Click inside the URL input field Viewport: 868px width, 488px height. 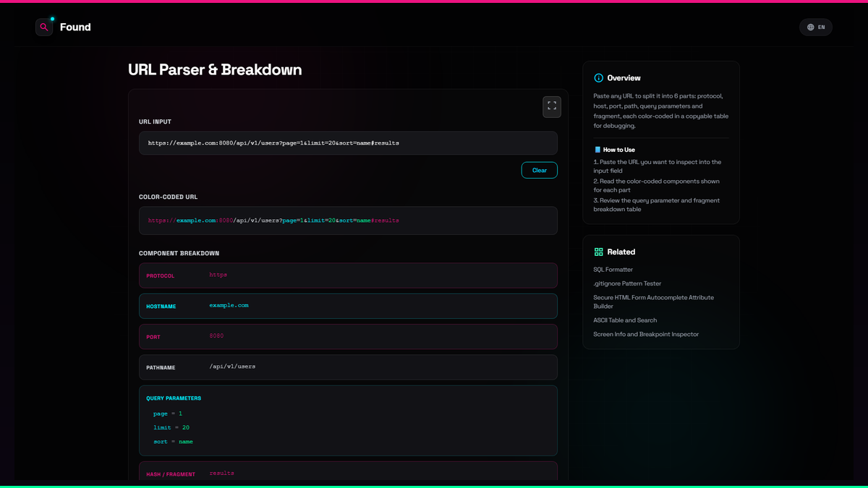tap(348, 143)
